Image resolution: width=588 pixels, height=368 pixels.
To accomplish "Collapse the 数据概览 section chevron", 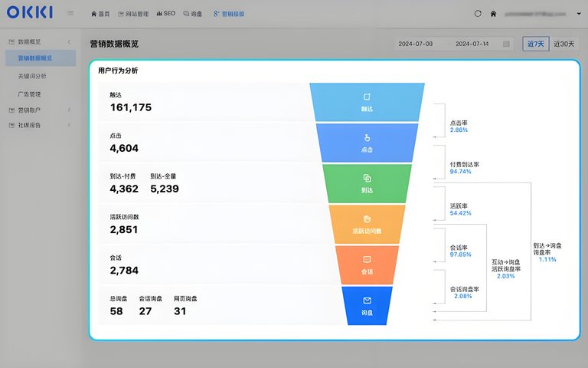I will coord(70,41).
